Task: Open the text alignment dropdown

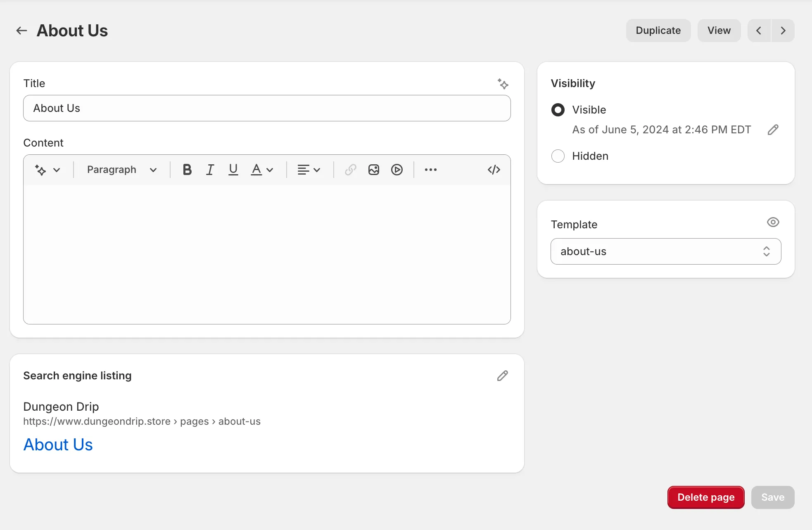Action: pos(309,169)
